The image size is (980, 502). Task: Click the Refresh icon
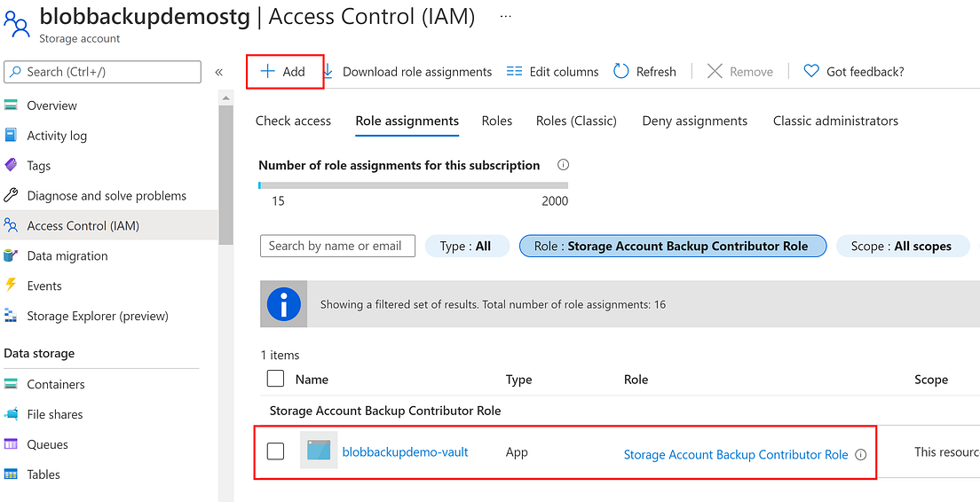point(621,72)
